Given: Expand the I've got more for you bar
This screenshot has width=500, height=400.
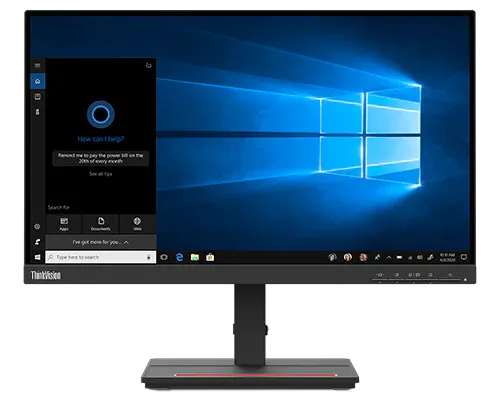Looking at the screenshot, I should click(101, 242).
